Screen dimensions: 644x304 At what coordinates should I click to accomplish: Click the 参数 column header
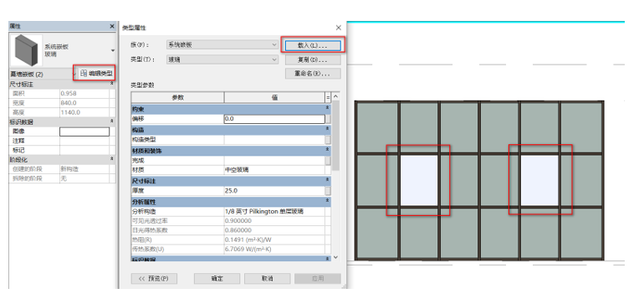point(178,97)
